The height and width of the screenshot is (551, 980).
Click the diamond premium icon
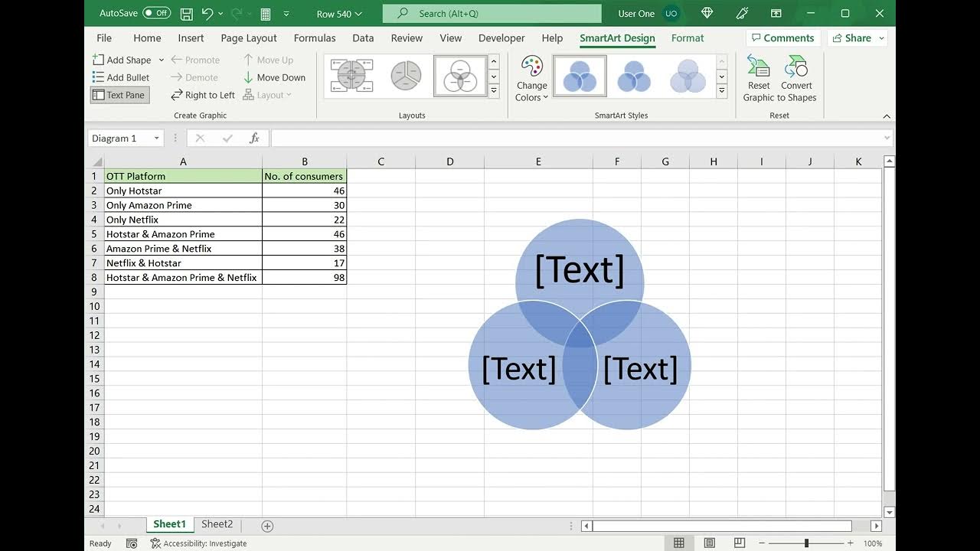point(707,13)
